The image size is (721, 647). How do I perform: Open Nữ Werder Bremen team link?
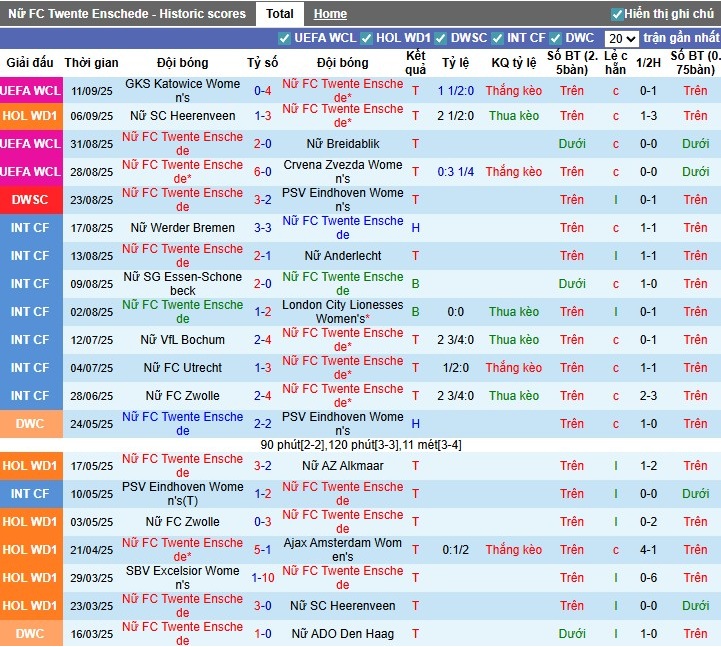click(182, 228)
